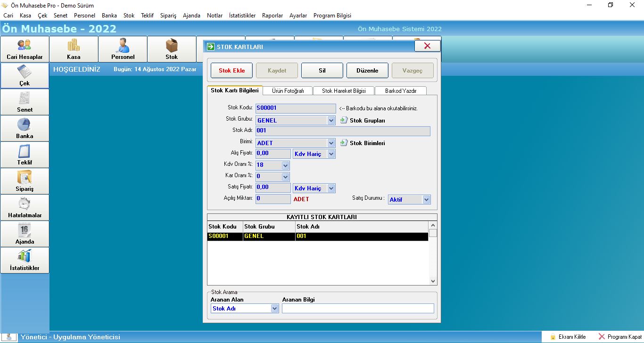Open the Ajanda calendar module
The width and height of the screenshot is (644, 343).
point(25,234)
